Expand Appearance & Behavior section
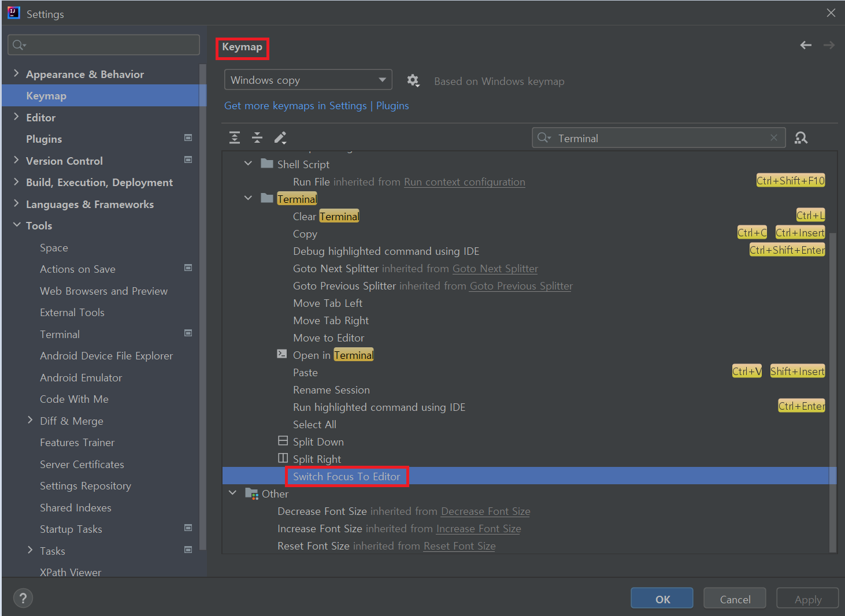Viewport: 845px width, 616px height. [16, 73]
